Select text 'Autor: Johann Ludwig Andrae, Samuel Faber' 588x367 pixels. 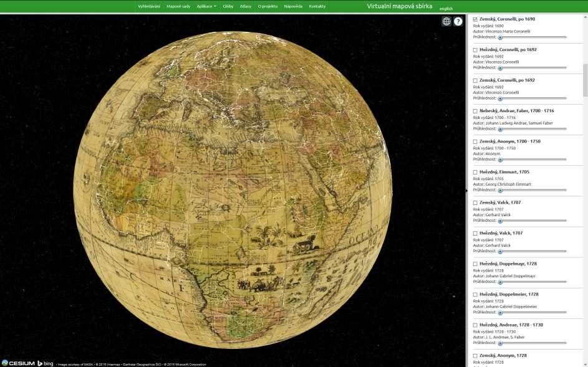tap(513, 123)
